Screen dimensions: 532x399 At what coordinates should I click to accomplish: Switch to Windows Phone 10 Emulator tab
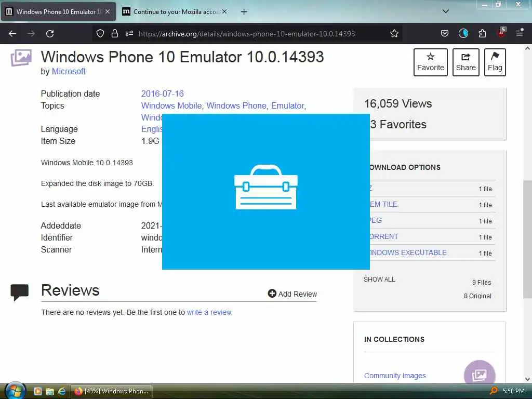58,11
